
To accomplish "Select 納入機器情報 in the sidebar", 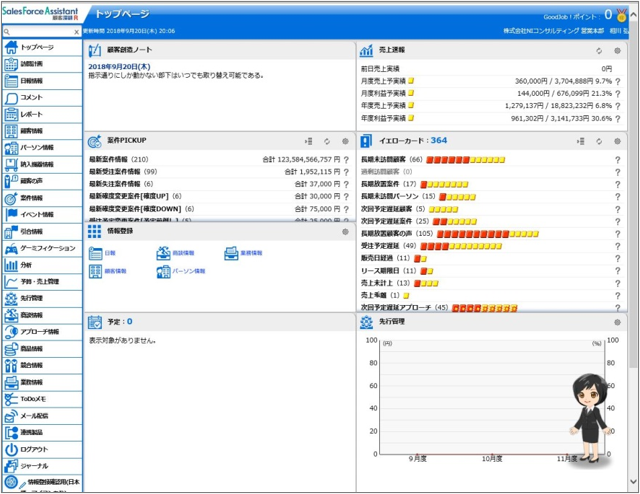I will [x=42, y=165].
